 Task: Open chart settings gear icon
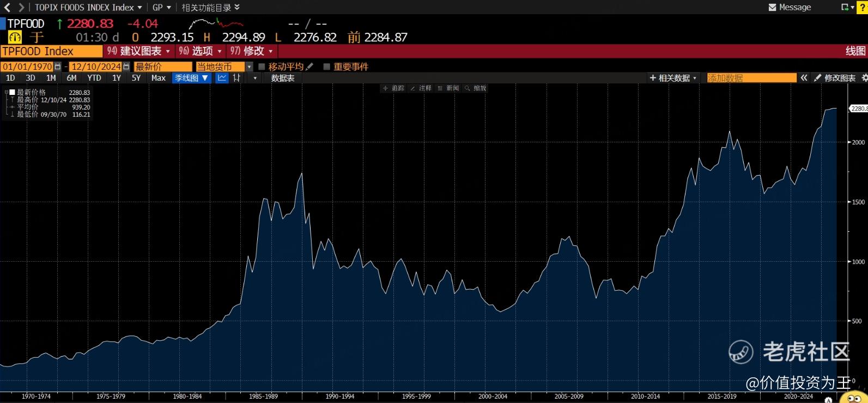click(x=864, y=78)
